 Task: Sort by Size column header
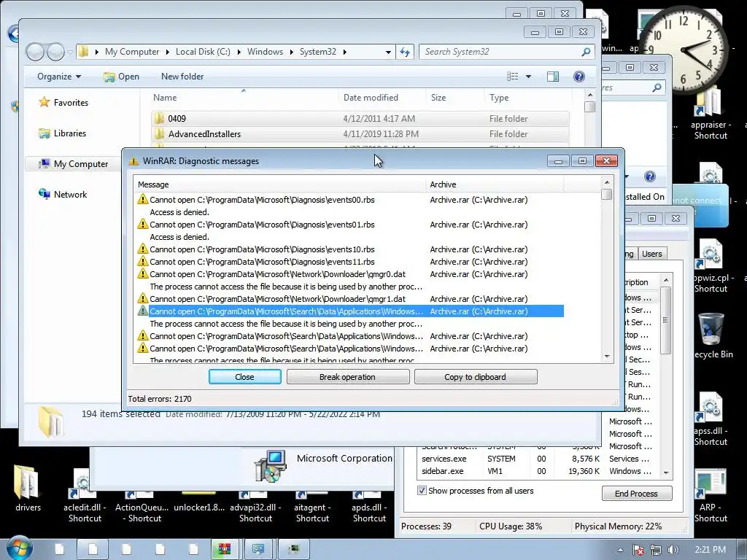[x=455, y=97]
